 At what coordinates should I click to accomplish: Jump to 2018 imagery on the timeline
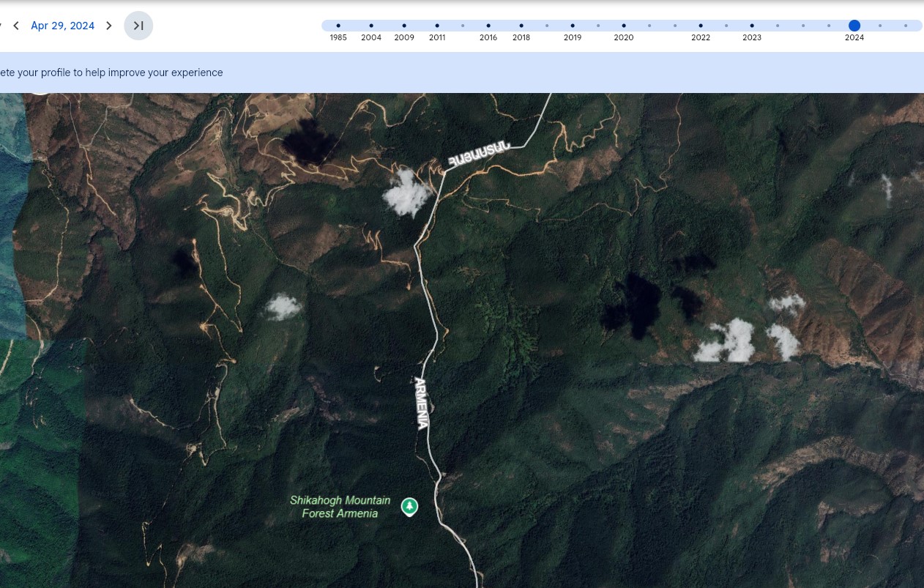pos(521,26)
